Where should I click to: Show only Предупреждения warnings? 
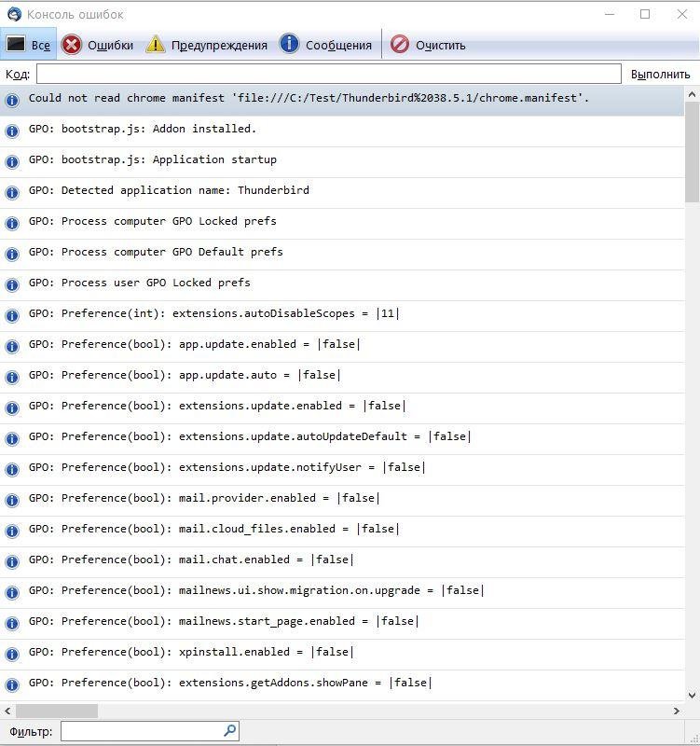click(207, 45)
